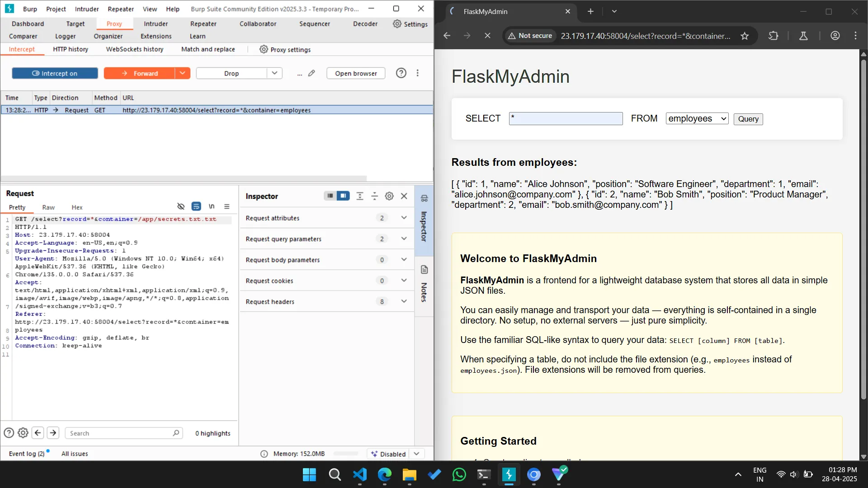Click the browser page vertical scrollbar
This screenshot has height=488, width=868.
tap(863, 230)
